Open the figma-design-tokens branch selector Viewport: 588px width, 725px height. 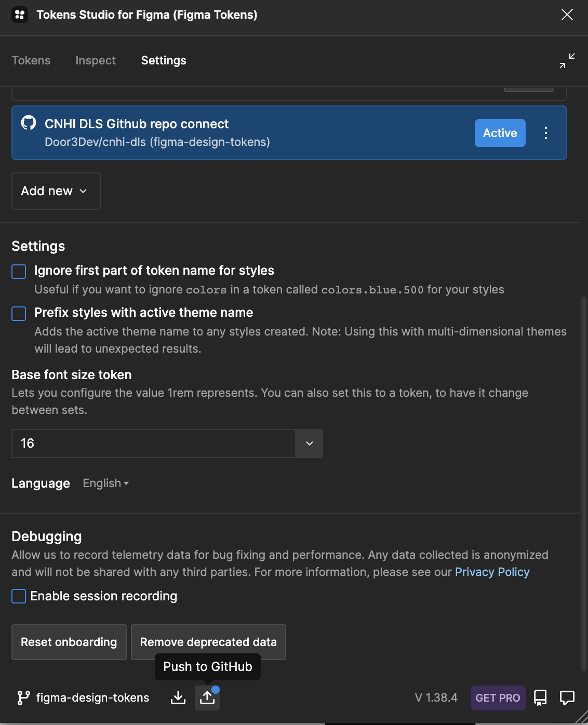(83, 697)
